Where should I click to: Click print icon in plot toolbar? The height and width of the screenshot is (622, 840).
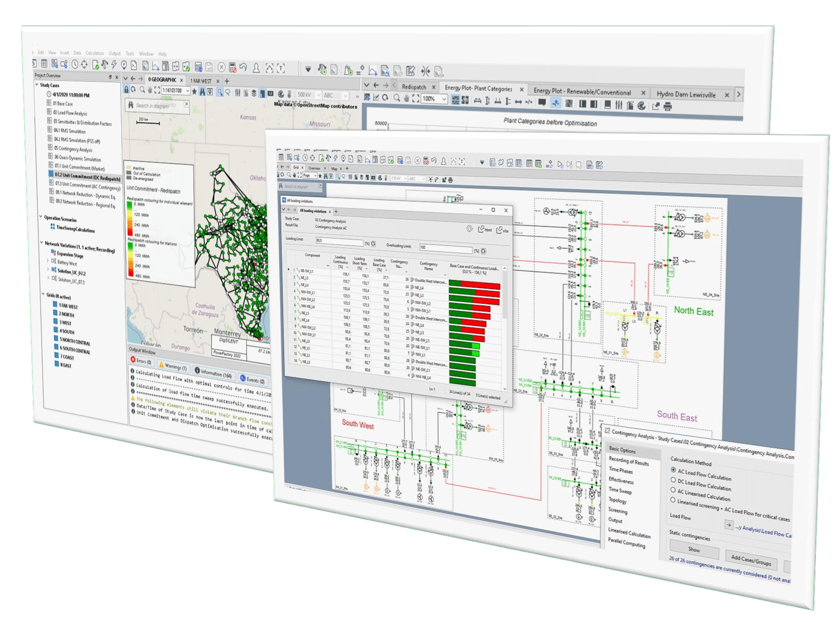click(x=667, y=107)
